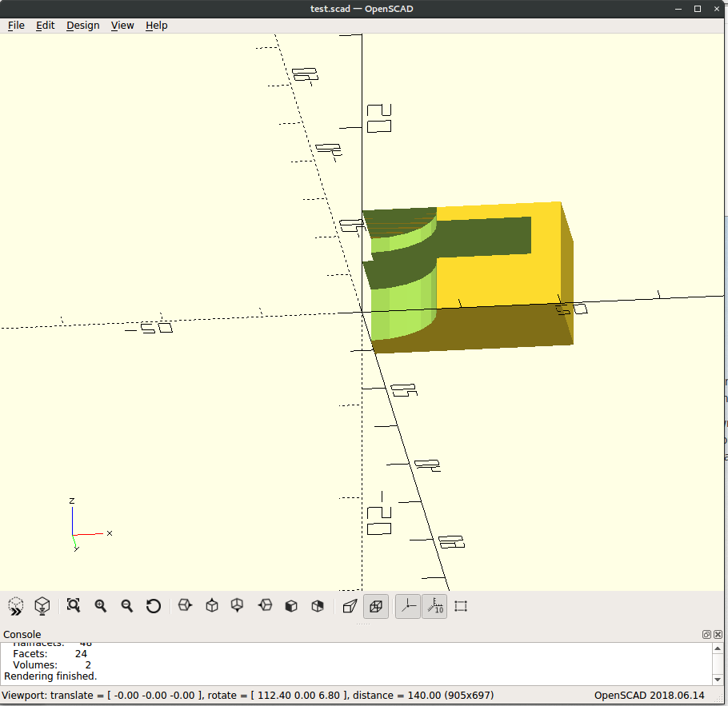
Task: Switch to the Top view
Action: pos(212,606)
